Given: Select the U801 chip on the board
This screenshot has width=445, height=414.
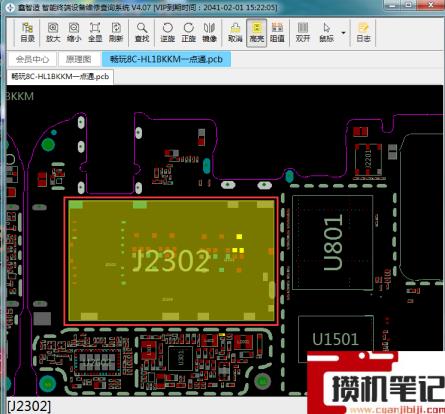Looking at the screenshot, I should pos(332,242).
